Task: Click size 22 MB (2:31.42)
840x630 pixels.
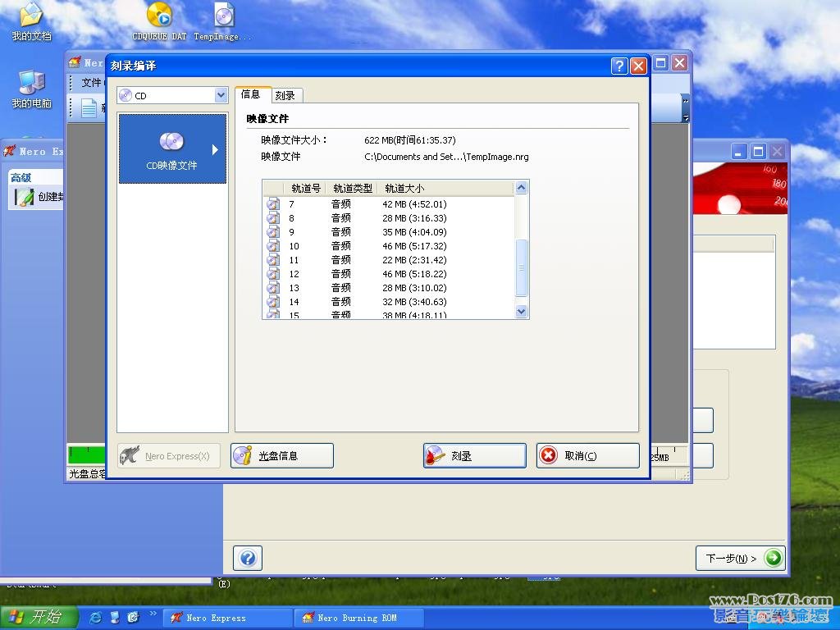Action: pyautogui.click(x=414, y=260)
